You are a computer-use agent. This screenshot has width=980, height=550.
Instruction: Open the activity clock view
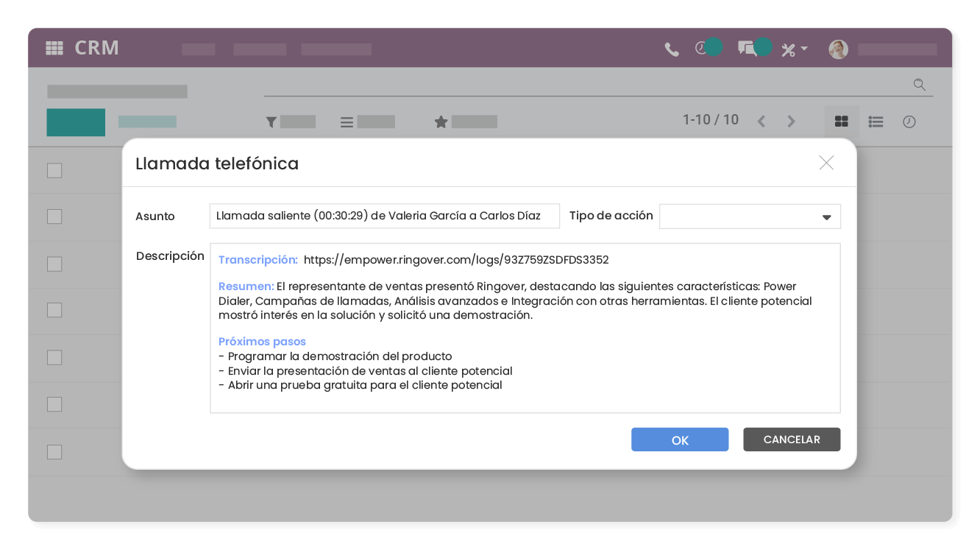point(909,122)
